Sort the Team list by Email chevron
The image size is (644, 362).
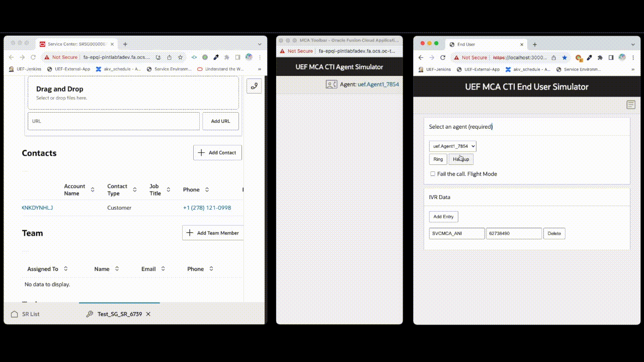click(162, 268)
